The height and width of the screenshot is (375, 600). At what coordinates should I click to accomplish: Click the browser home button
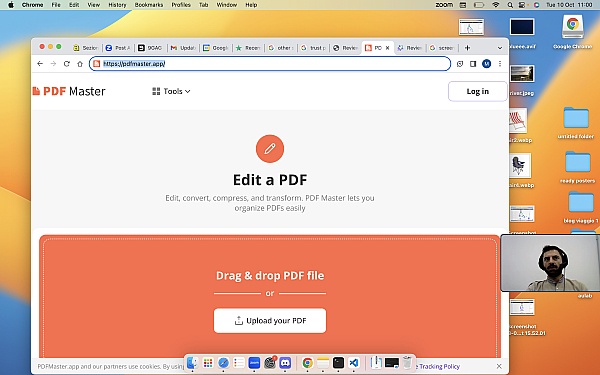pyautogui.click(x=80, y=64)
